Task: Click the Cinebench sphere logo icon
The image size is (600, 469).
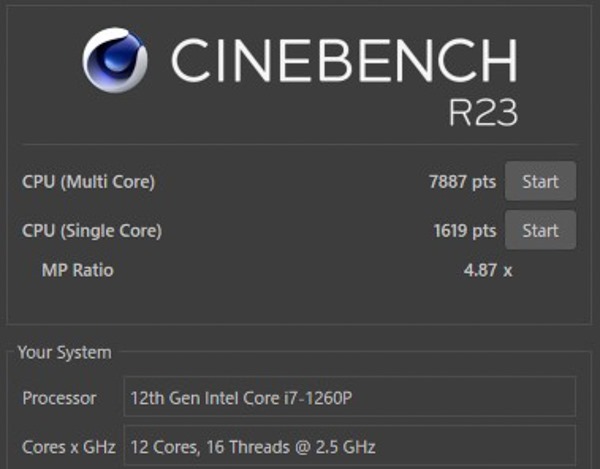Action: pyautogui.click(x=115, y=60)
